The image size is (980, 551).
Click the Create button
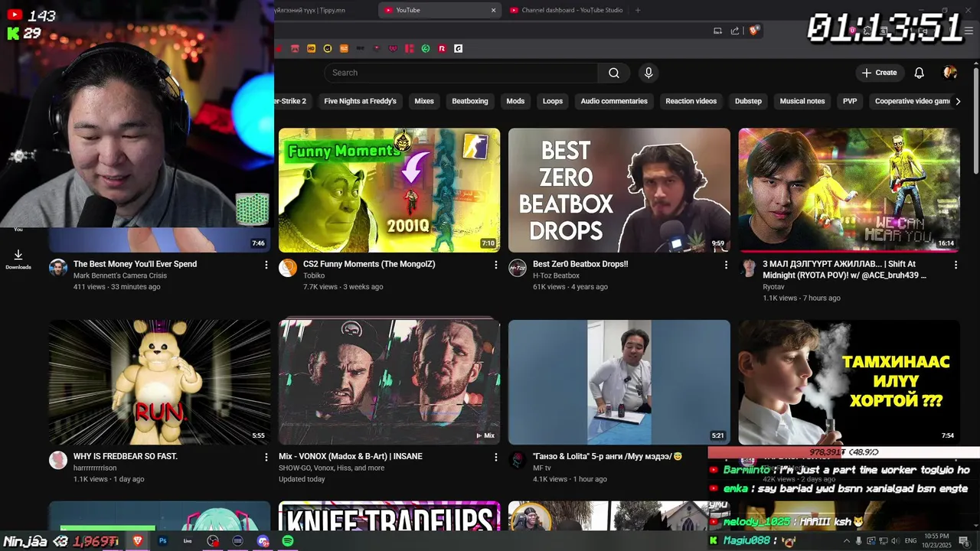click(x=879, y=73)
